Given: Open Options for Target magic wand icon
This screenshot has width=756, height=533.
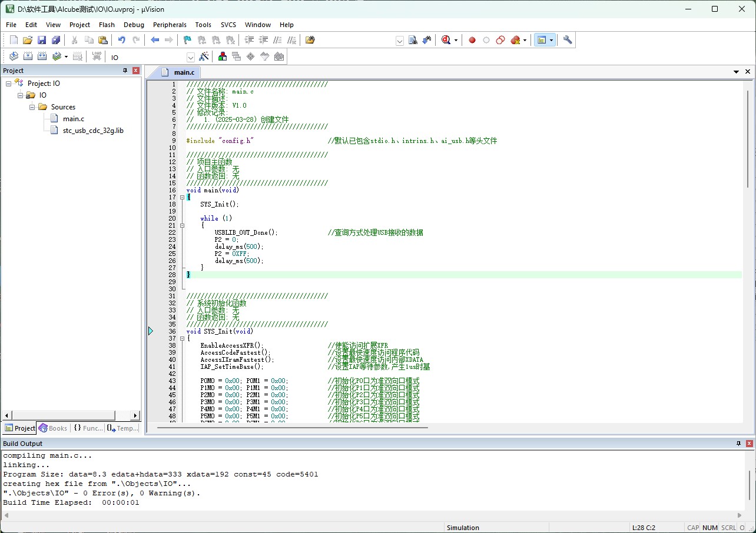Looking at the screenshot, I should click(x=204, y=57).
